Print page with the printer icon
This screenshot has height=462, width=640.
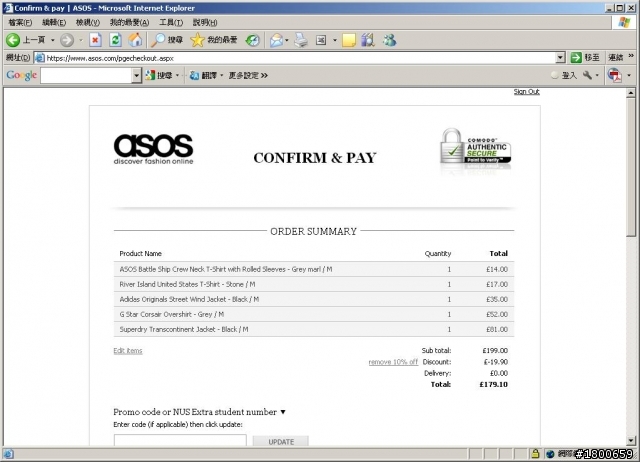coord(301,40)
